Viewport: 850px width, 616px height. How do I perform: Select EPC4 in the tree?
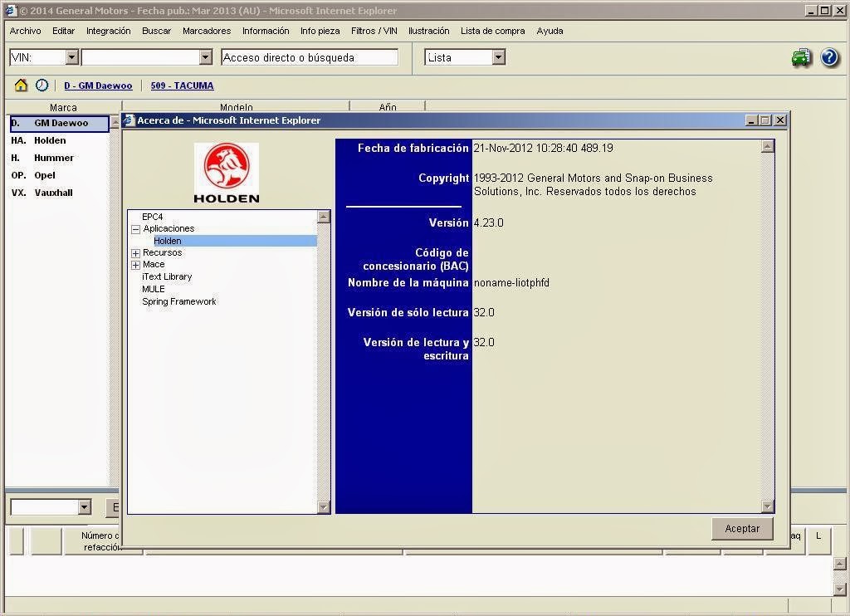pos(153,217)
